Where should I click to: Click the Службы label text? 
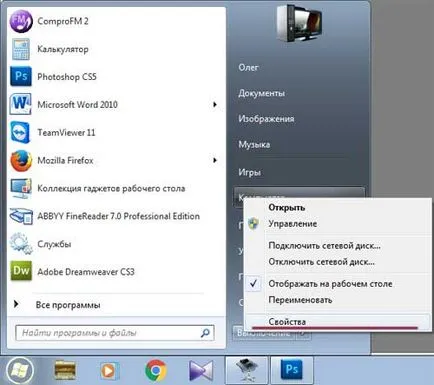54,244
